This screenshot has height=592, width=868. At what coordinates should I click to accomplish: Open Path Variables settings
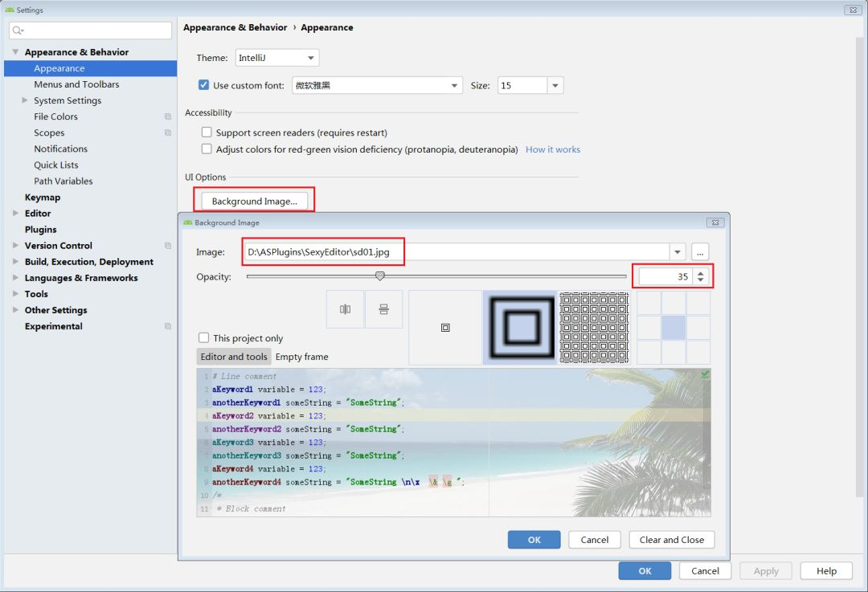63,181
